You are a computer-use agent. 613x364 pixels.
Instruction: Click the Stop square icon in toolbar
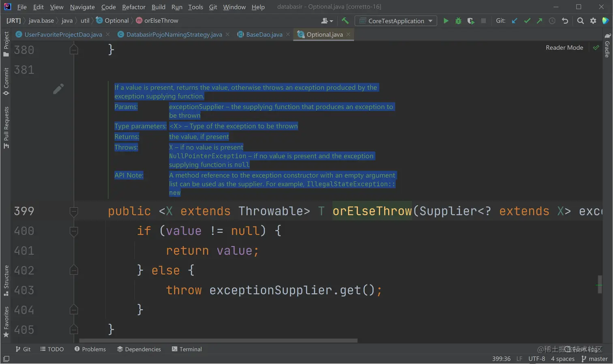(483, 21)
